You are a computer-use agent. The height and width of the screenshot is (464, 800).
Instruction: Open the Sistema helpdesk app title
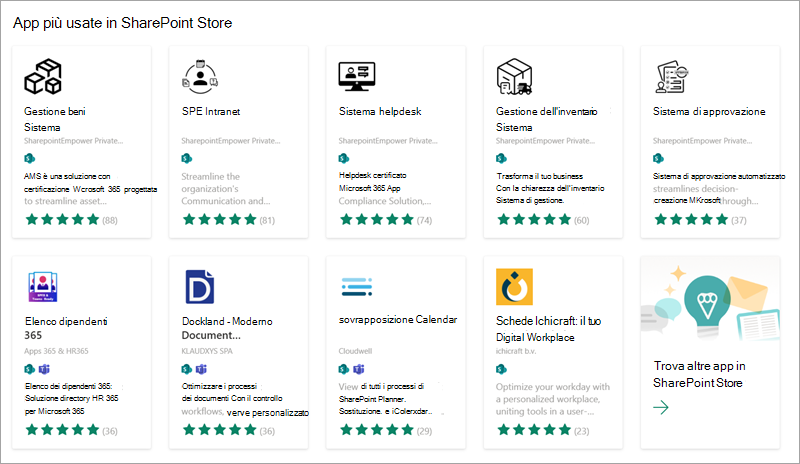pos(380,111)
